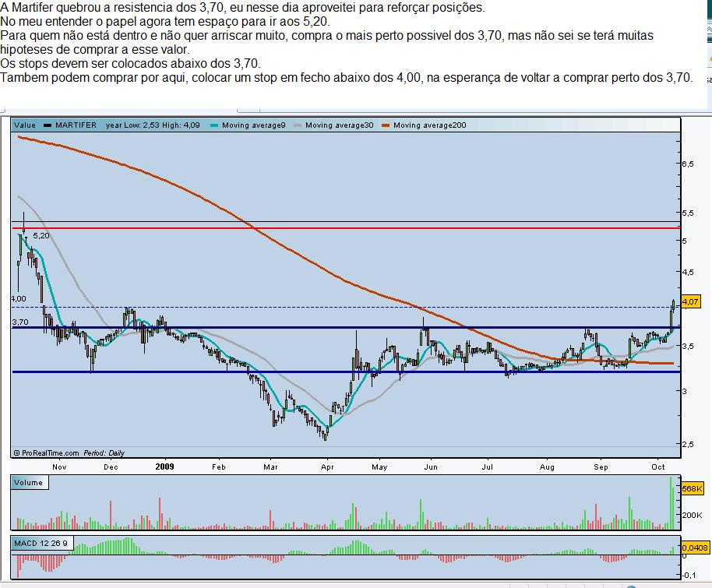
Task: Click the 6,5 value on the price axis
Action: pyautogui.click(x=688, y=164)
